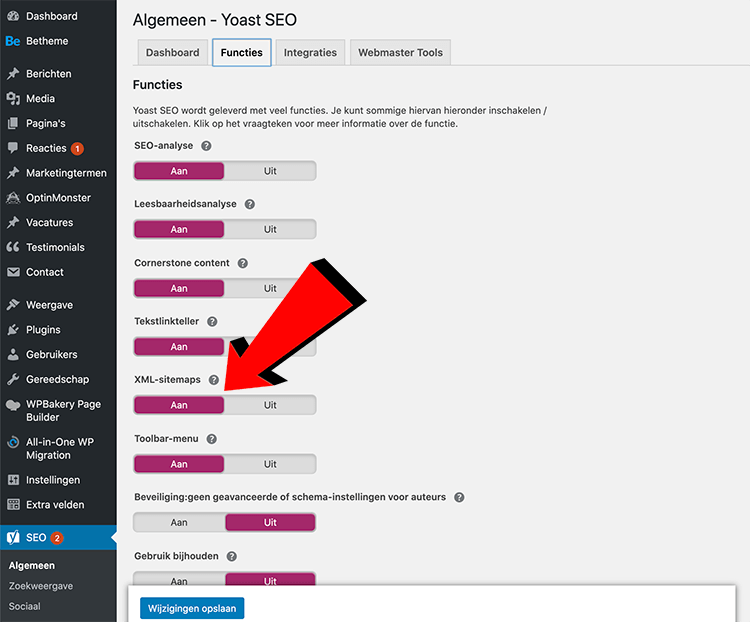Screen dimensions: 750x622
Task: Click the Betheme 'Be' logo icon
Action: (12, 41)
